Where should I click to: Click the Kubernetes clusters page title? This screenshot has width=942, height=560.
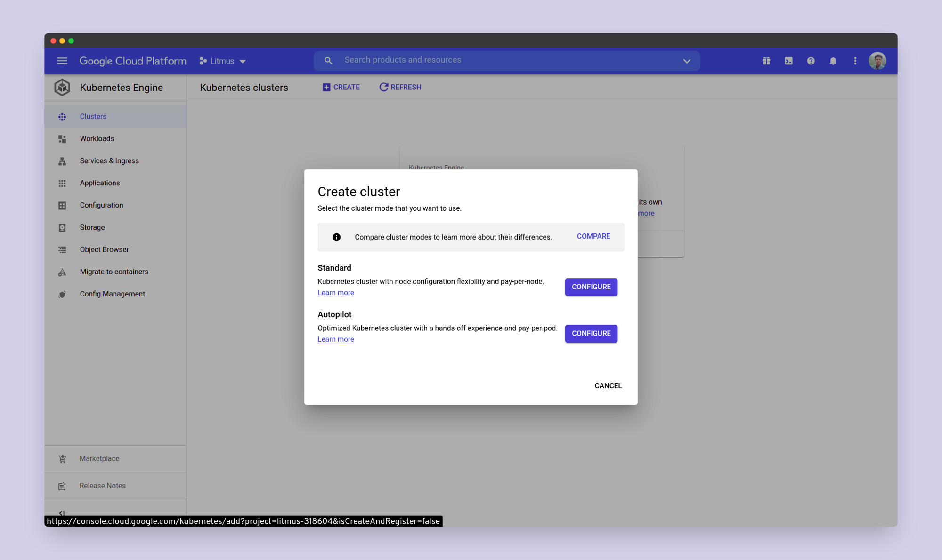[244, 88]
